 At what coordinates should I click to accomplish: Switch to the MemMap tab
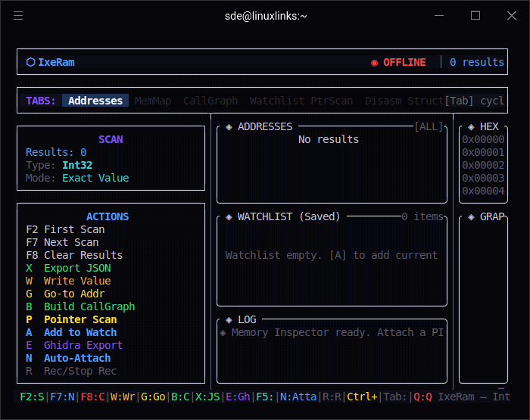pos(153,101)
